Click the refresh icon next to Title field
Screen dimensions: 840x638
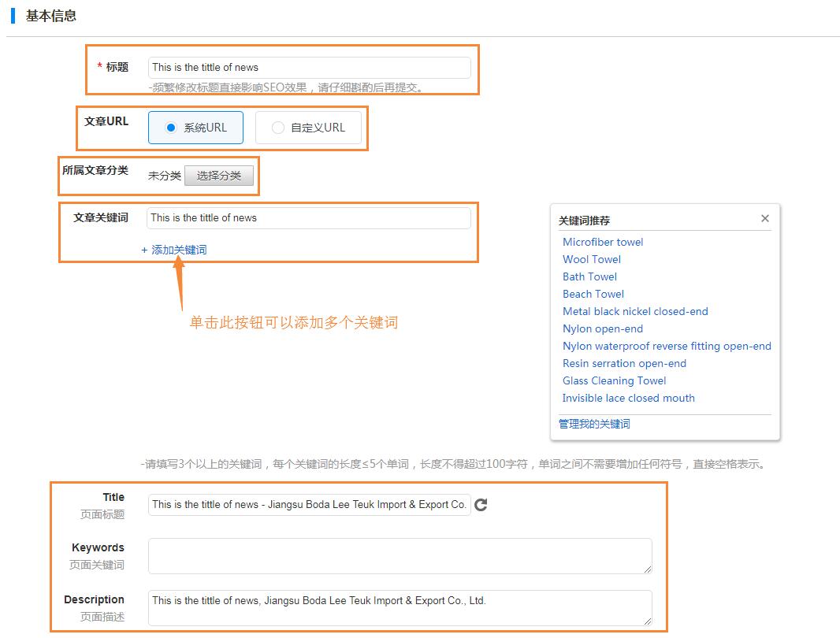pos(481,505)
